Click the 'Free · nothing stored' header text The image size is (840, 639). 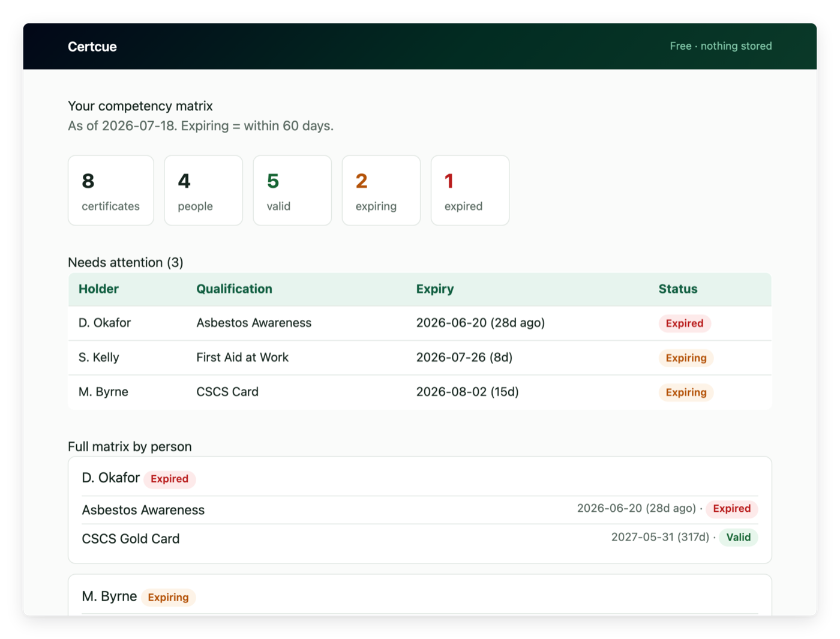721,46
